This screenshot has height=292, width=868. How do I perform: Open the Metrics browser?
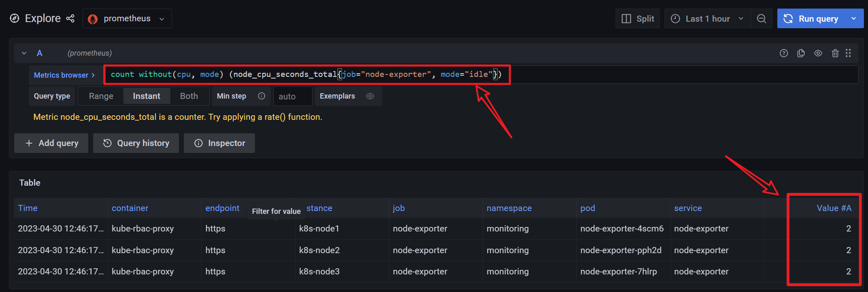[64, 75]
